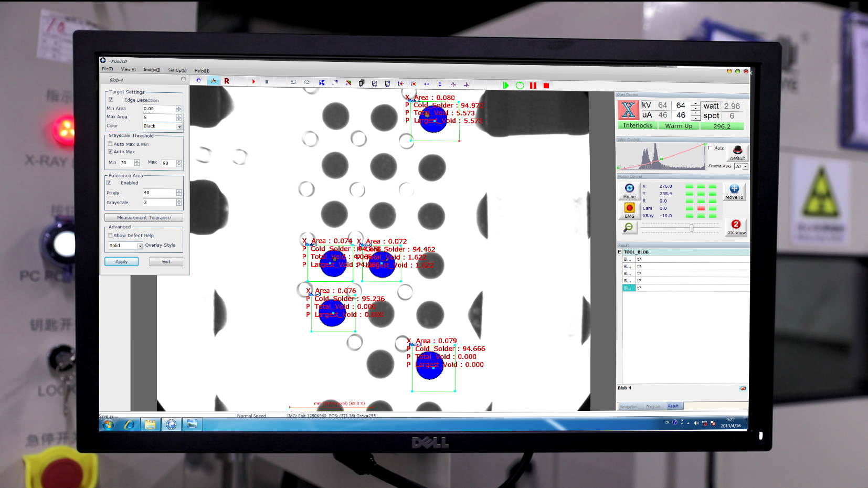Screen dimensions: 868x488
Task: Click the Apply button
Action: [121, 262]
